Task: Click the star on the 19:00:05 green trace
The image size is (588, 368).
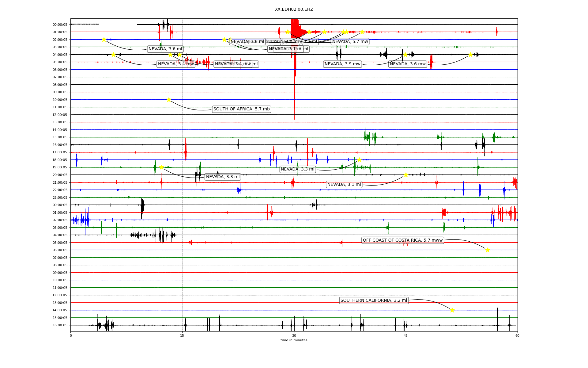Action: [161, 167]
